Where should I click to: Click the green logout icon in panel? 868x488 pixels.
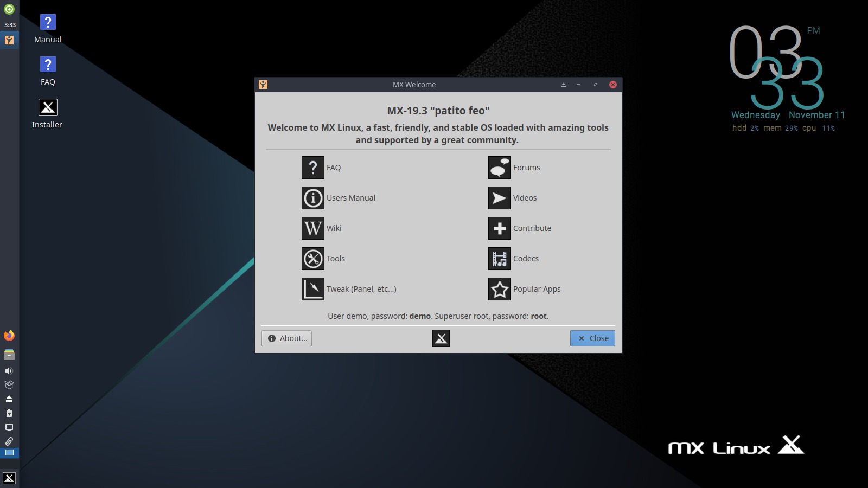9,9
